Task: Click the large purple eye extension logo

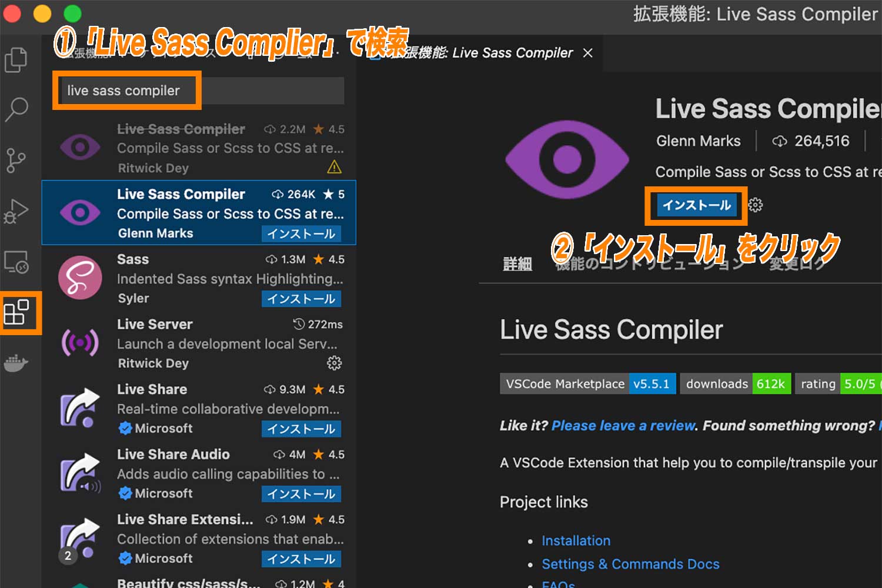Action: click(x=567, y=159)
